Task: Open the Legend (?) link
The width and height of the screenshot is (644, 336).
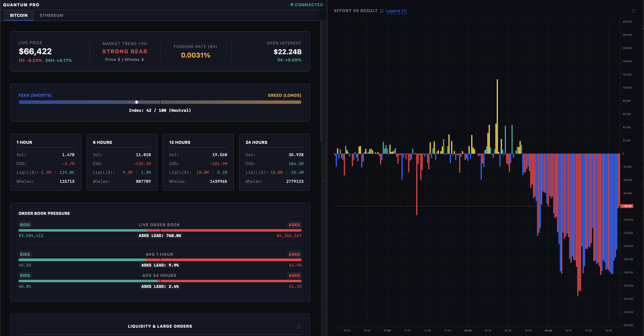Action: tap(396, 11)
